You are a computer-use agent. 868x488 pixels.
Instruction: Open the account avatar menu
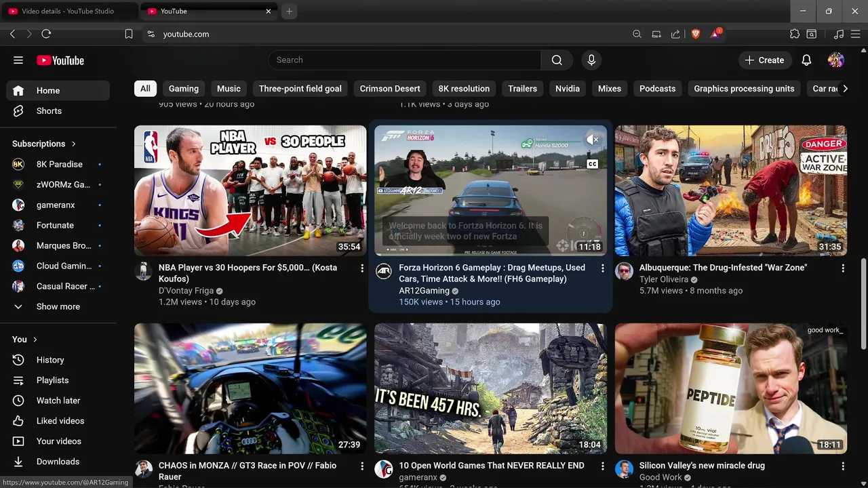[x=836, y=60]
